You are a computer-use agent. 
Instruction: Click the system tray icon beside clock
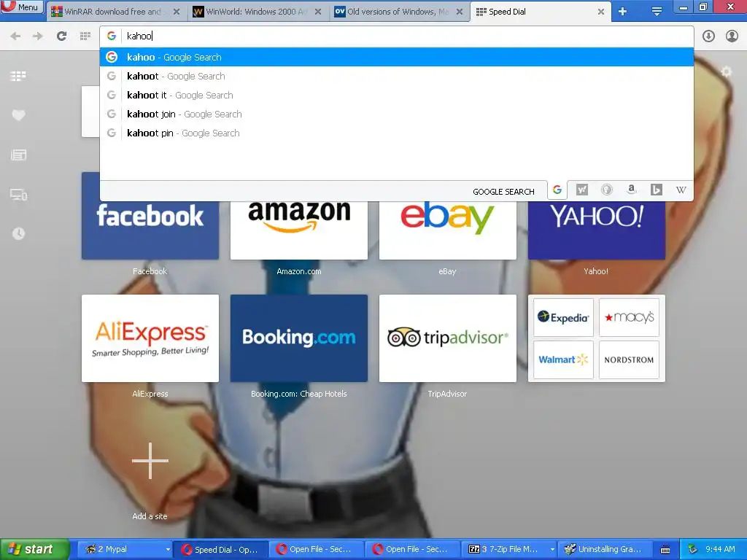[693, 549]
